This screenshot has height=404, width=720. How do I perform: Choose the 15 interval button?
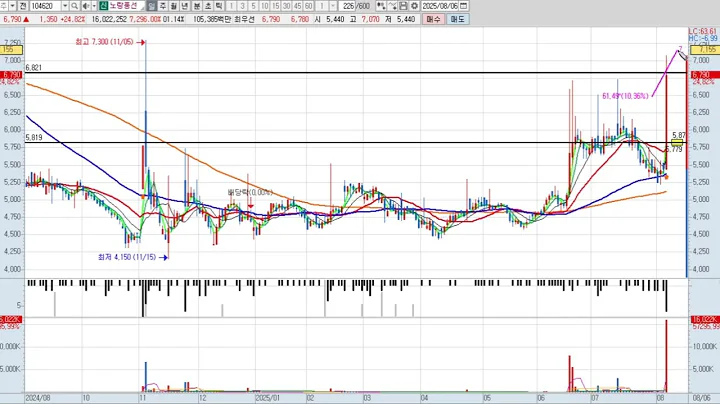pyautogui.click(x=276, y=6)
